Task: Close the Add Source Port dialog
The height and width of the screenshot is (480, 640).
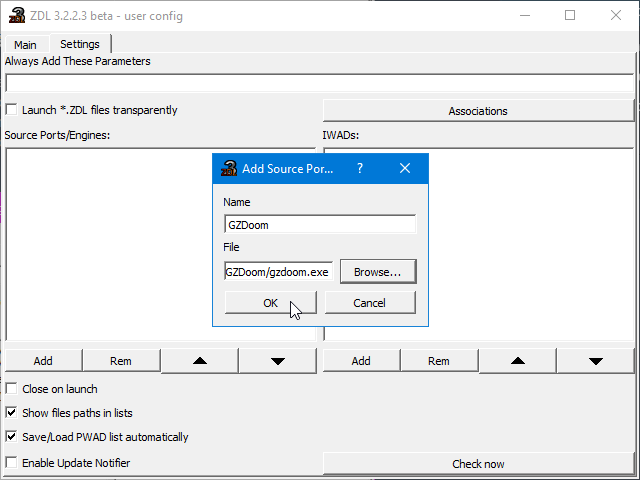Action: (405, 169)
